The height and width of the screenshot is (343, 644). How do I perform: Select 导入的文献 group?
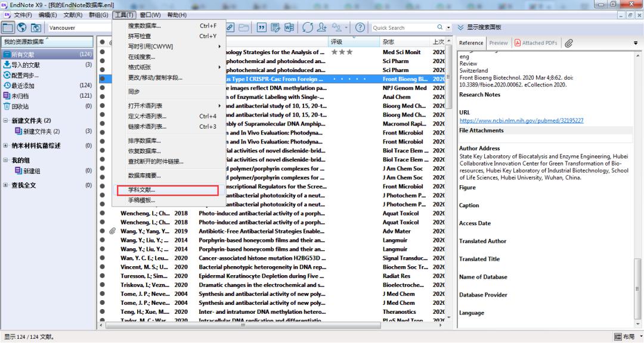[48, 65]
